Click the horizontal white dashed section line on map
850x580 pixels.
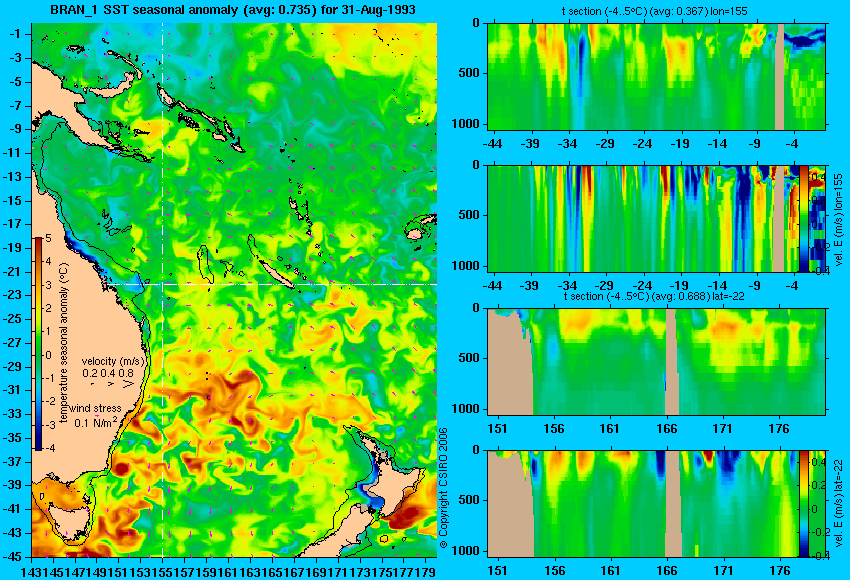coord(273,284)
